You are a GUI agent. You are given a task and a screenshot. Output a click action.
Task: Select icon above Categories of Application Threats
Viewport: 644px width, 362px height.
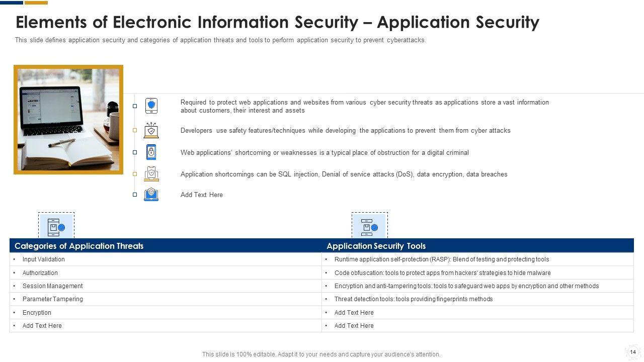(56, 227)
